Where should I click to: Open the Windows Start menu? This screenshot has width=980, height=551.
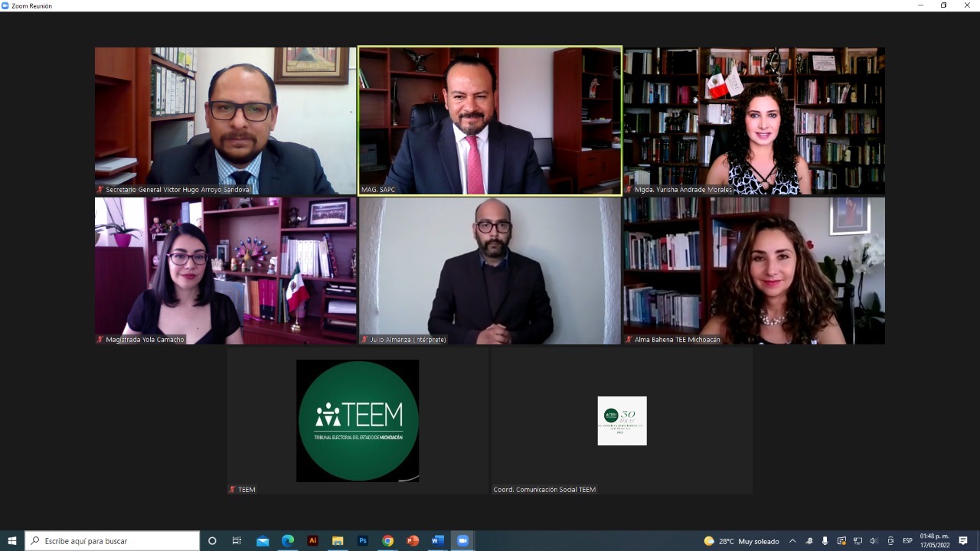point(12,541)
